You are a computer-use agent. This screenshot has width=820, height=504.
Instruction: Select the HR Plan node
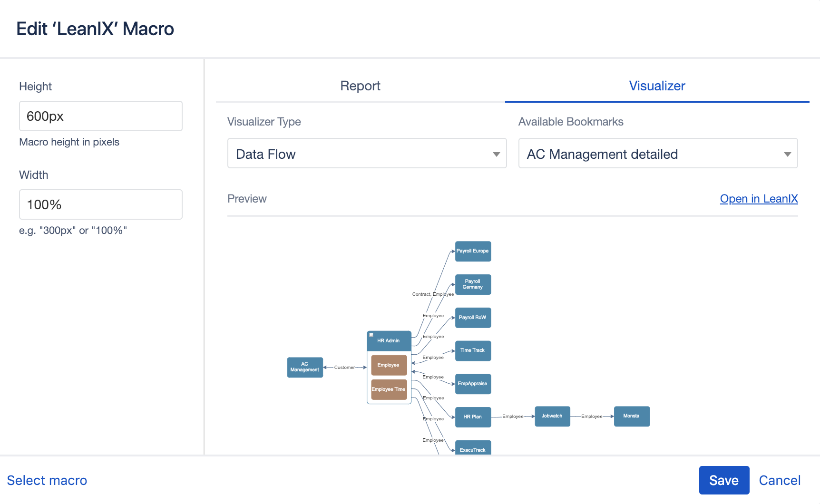(473, 417)
